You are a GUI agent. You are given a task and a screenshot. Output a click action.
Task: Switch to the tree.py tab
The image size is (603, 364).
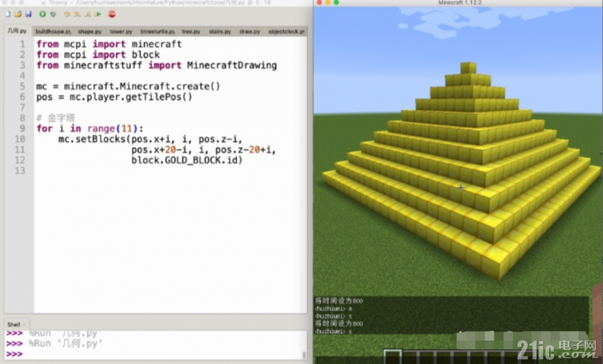tap(191, 31)
